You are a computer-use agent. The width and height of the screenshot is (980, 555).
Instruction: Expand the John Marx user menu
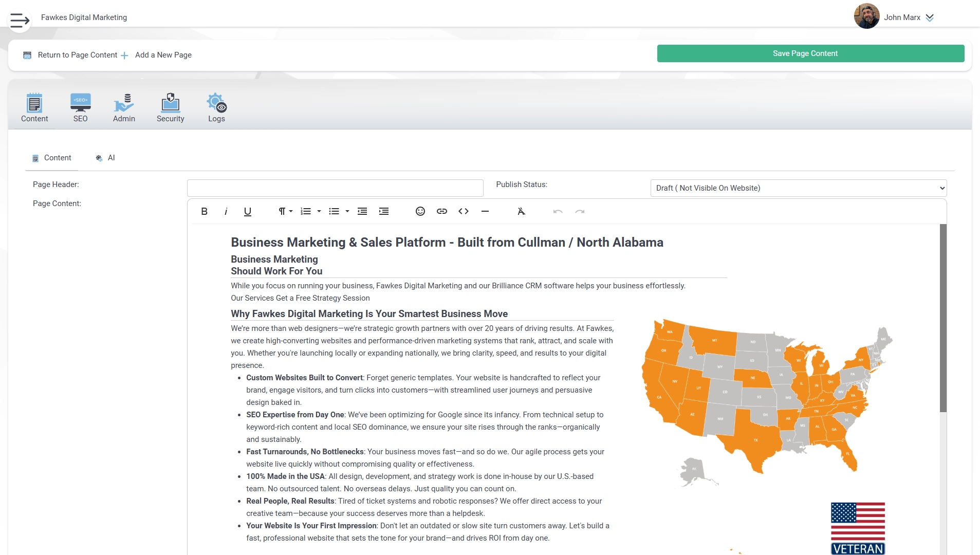pos(929,17)
